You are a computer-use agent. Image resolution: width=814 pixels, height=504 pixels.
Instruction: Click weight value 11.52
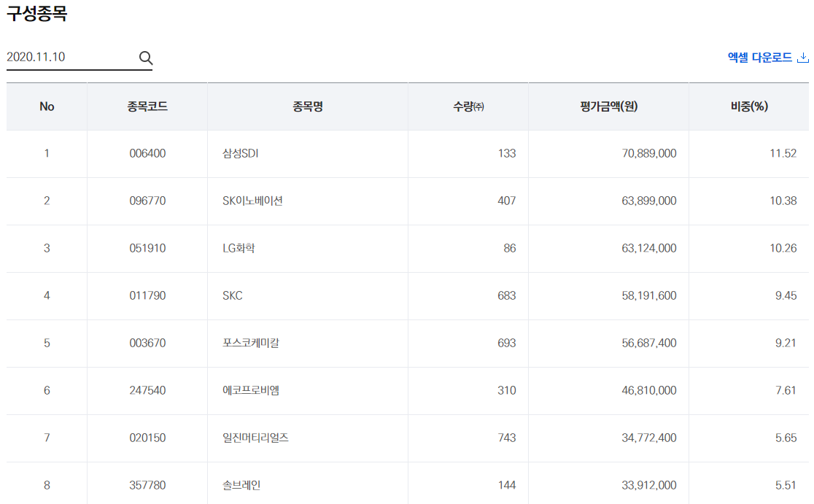[783, 154]
